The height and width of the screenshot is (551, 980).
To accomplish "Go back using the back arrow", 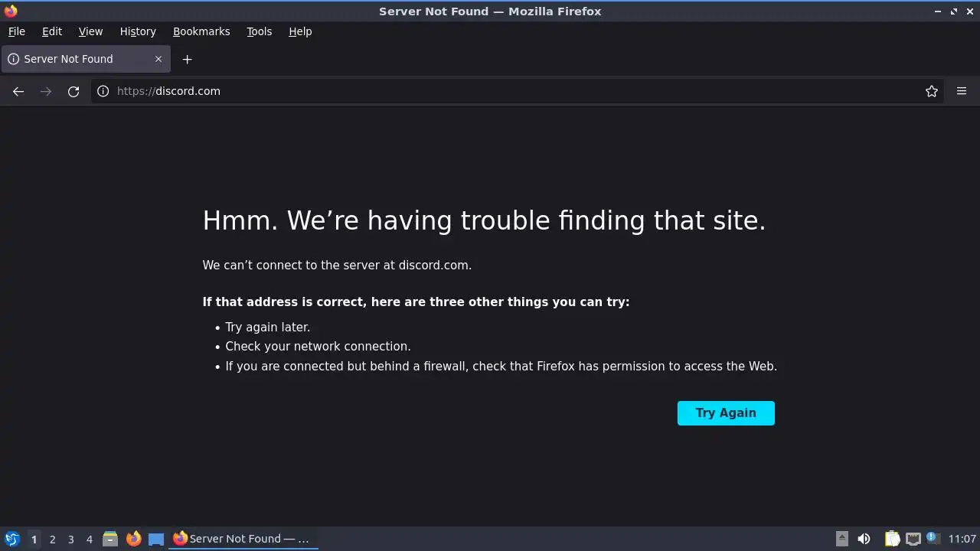I will (x=18, y=91).
